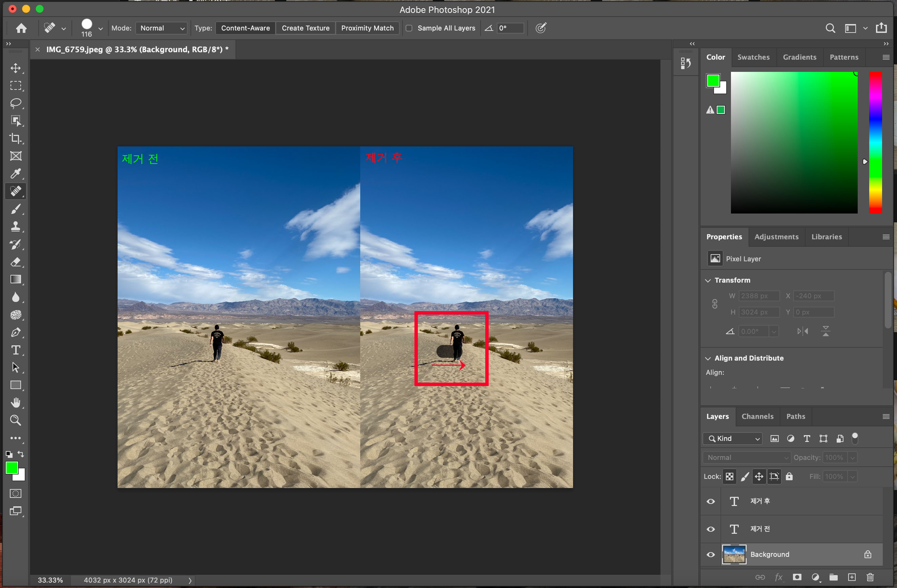Toggle visibility of 제거 후 text layer
Viewport: 897px width, 588px height.
point(711,501)
